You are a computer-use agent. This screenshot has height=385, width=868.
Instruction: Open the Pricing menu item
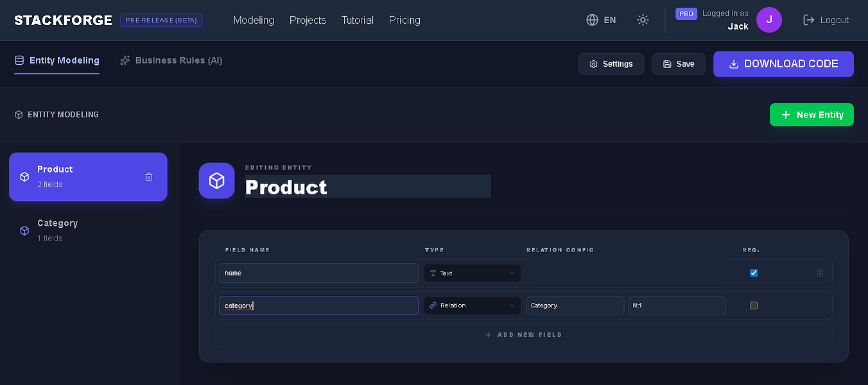pos(404,20)
